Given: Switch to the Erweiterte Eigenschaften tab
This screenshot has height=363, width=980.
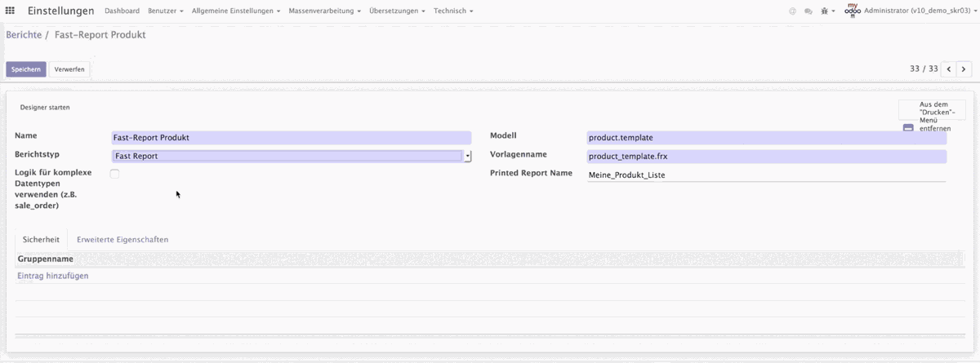Looking at the screenshot, I should [122, 240].
